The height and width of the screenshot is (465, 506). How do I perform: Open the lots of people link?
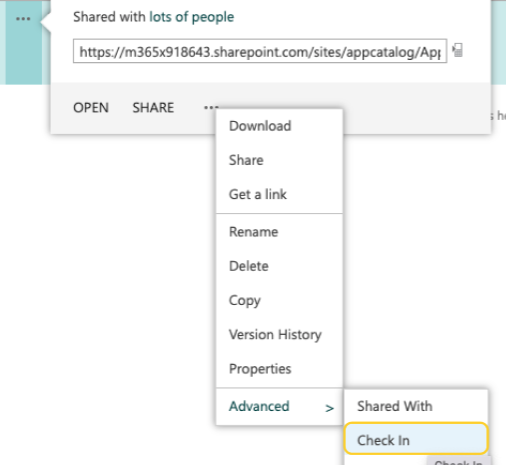[x=192, y=17]
